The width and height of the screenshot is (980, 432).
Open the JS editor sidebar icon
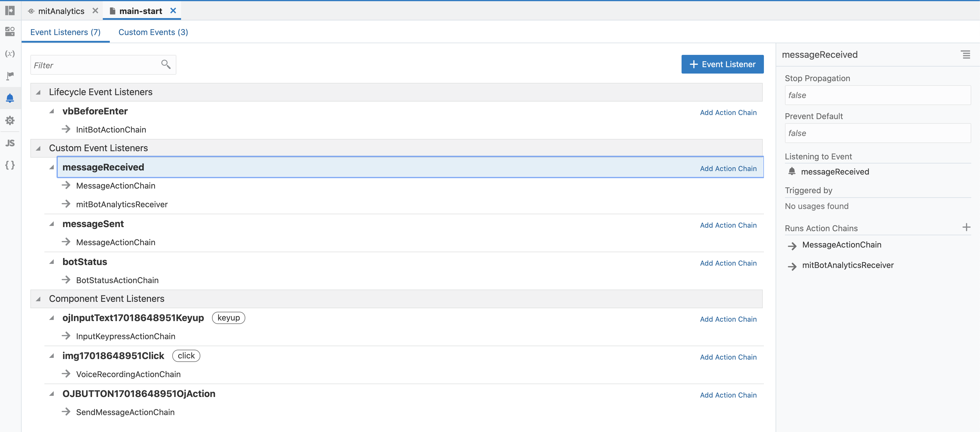(10, 143)
